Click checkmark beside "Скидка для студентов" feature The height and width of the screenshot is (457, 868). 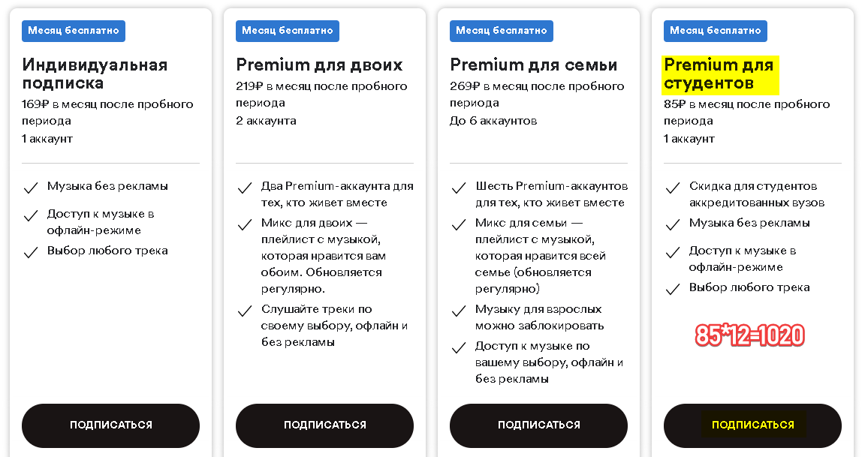pos(673,188)
